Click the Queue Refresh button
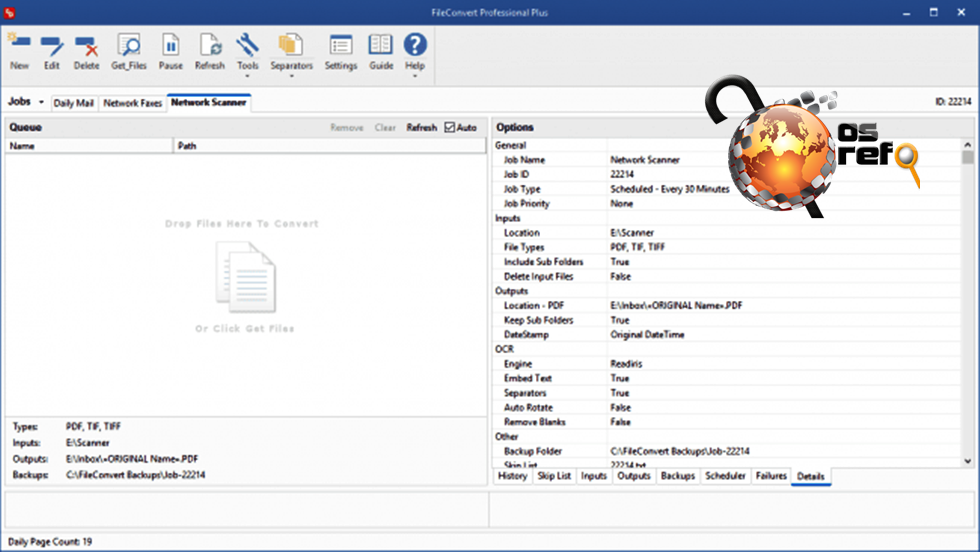Viewport: 980px width, 552px height. click(x=422, y=127)
